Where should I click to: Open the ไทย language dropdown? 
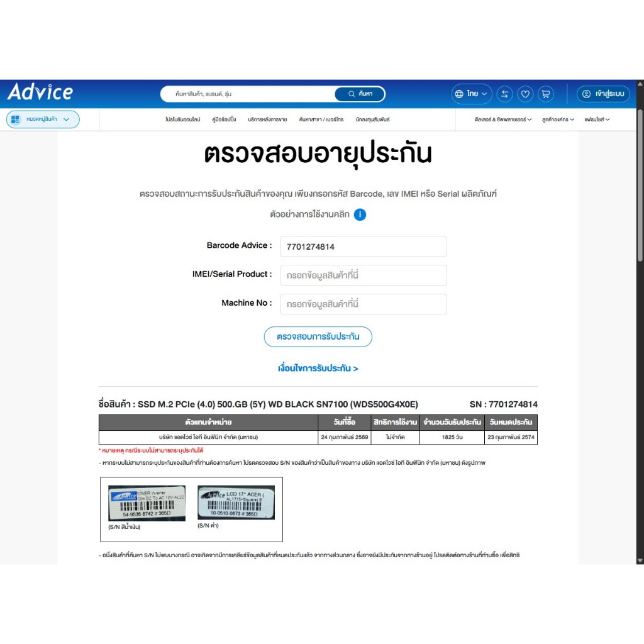472,94
